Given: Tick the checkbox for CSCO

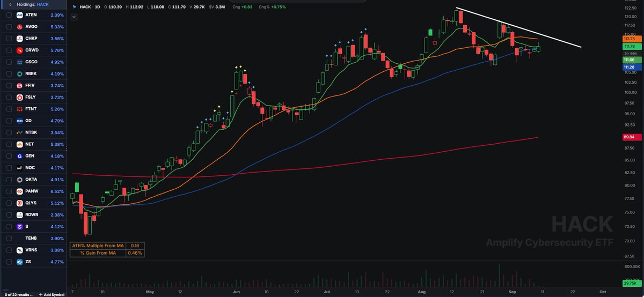Looking at the screenshot, I should pyautogui.click(x=9, y=62).
